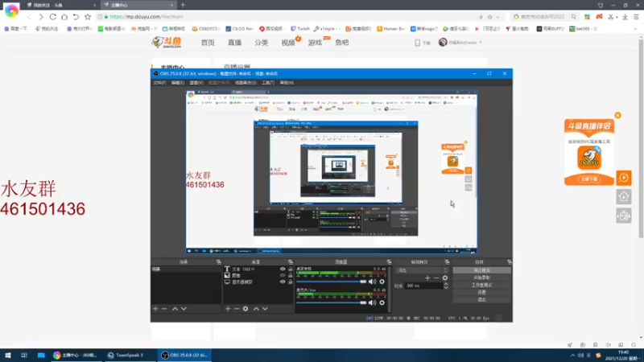Click Start Recording in the Controls panel
644x362 pixels.
[x=481, y=278]
